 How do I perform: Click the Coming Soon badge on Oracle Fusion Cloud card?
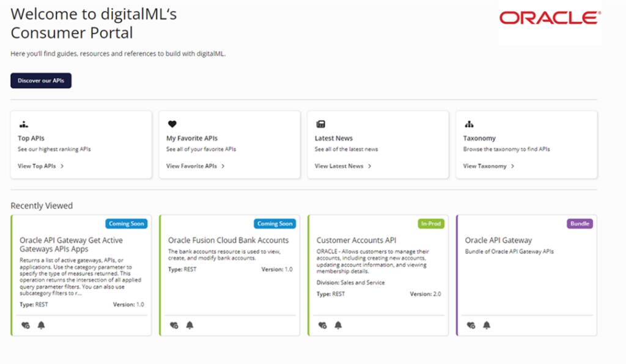(274, 224)
